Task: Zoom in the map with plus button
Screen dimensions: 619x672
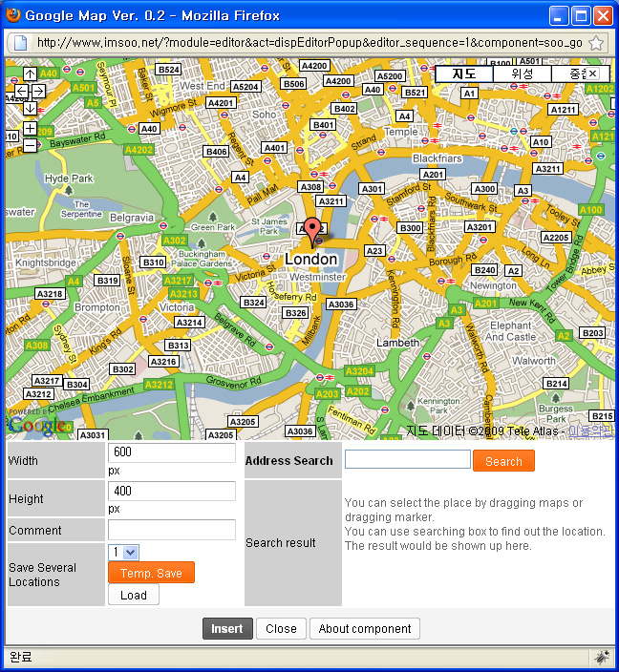Action: tap(30, 128)
